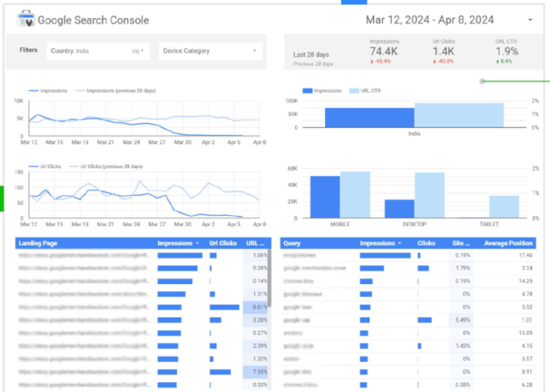This screenshot has width=550, height=392.
Task: Click the green up arrow under URL CTR
Action: click(497, 62)
